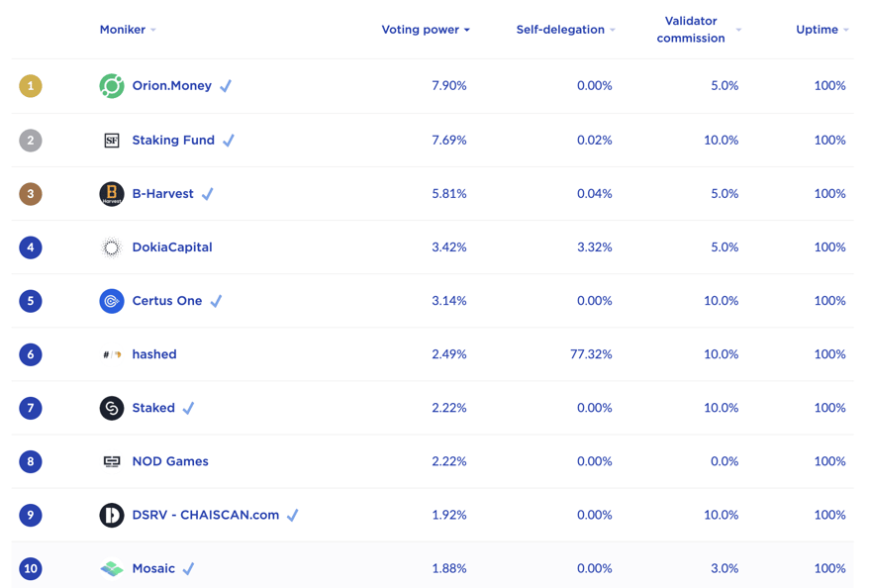Click the blue rank 8 badge
This screenshot has height=588, width=871.
point(31,462)
